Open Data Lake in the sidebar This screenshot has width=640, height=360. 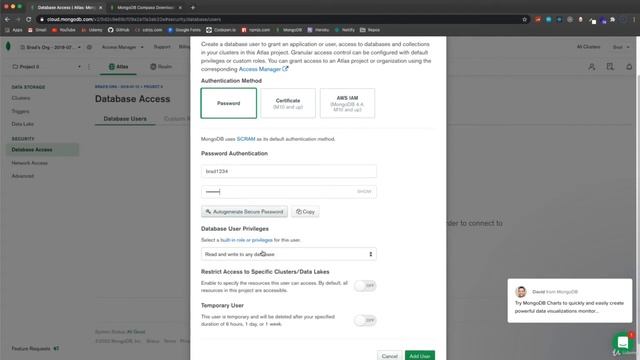click(22, 124)
